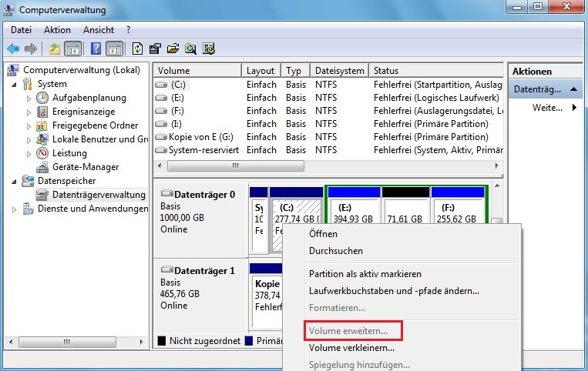Collapse the System tree node
Screen dimensions: 588x371
point(14,85)
